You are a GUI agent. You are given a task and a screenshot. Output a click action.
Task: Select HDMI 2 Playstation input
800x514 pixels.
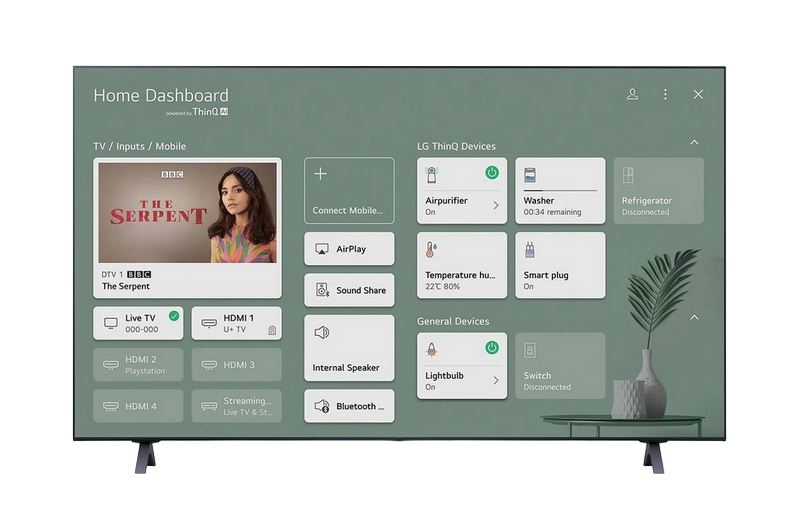(x=138, y=364)
